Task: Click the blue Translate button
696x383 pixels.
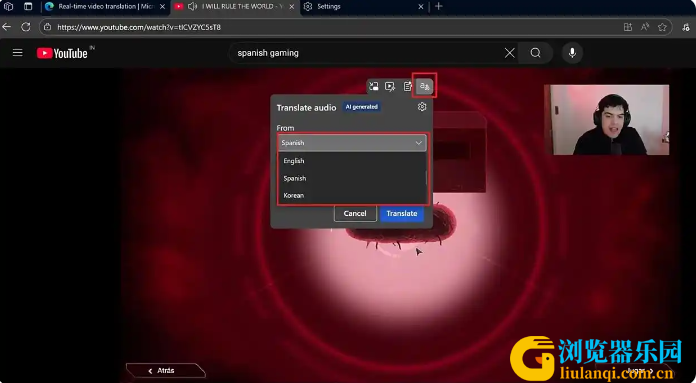Action: [x=402, y=213]
